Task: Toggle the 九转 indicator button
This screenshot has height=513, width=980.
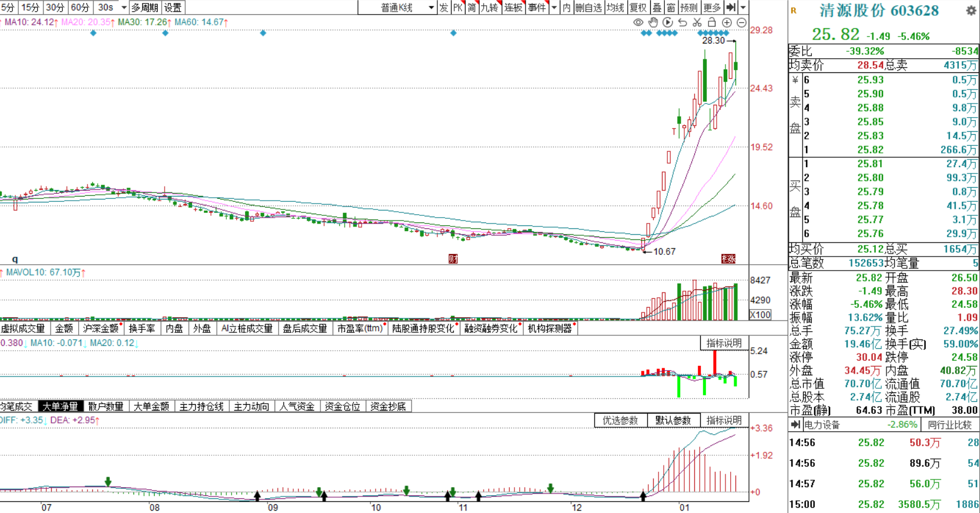Action: tap(490, 7)
